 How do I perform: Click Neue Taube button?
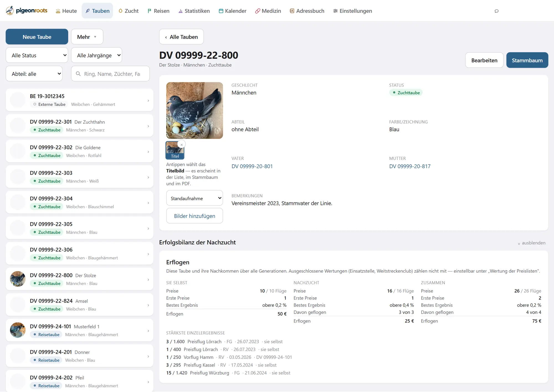37,37
